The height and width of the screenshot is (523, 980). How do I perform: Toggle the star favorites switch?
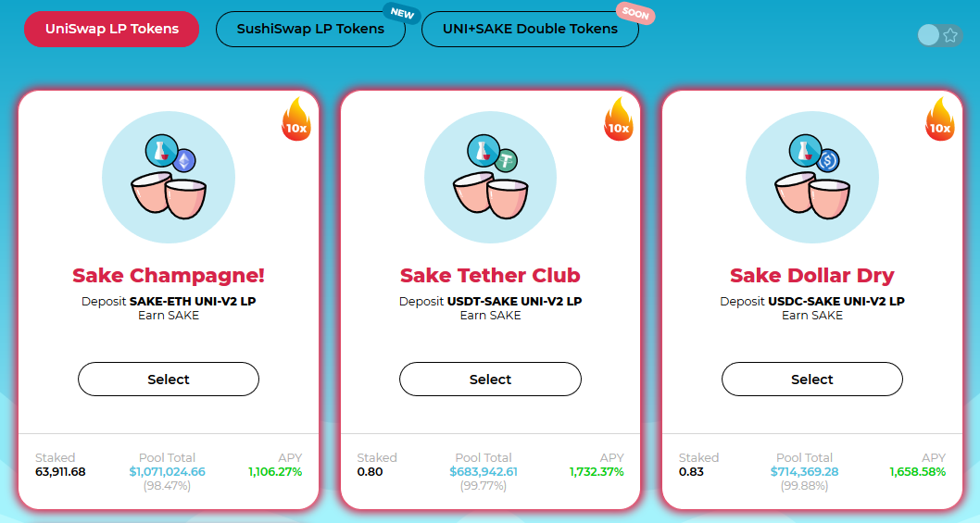tap(939, 35)
